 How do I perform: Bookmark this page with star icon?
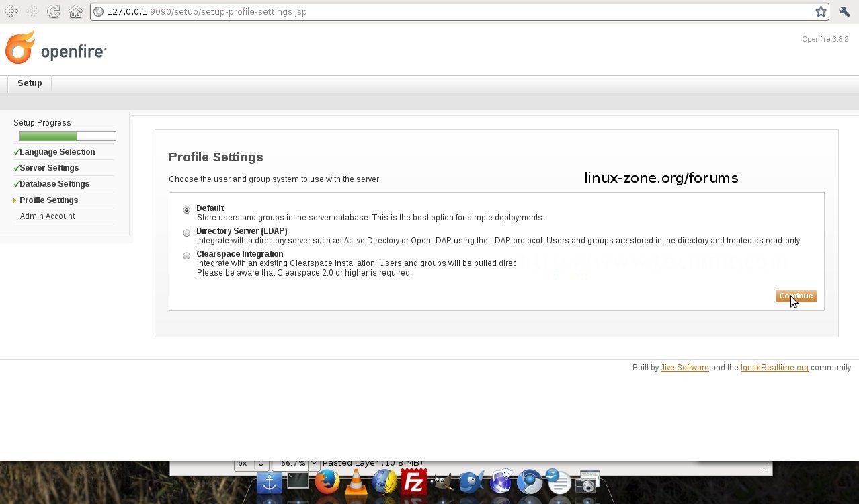click(x=821, y=11)
